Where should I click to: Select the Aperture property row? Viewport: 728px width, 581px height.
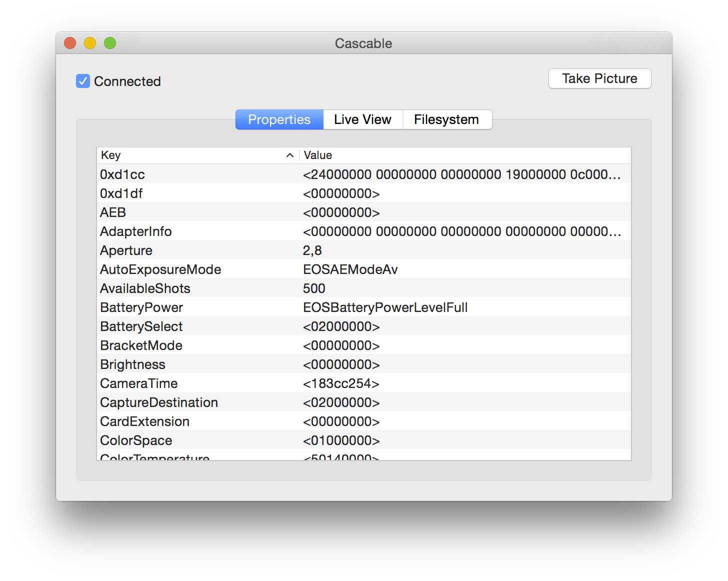point(363,250)
